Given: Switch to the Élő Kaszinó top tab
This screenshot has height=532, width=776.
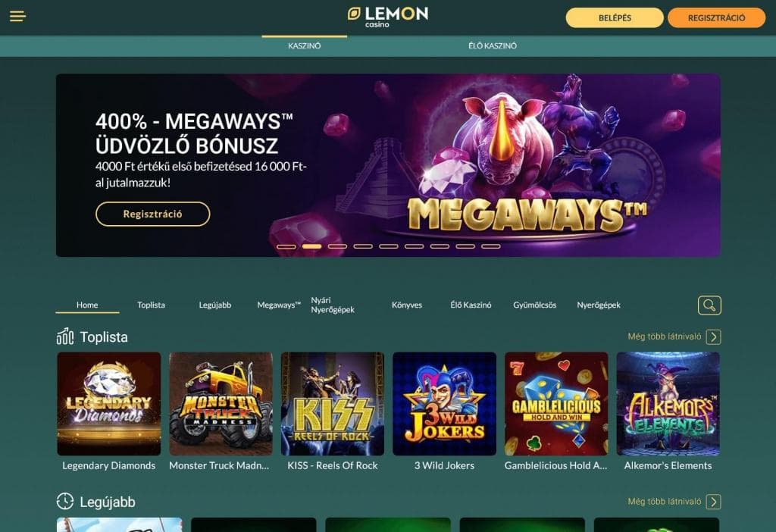Looking at the screenshot, I should click(x=493, y=45).
